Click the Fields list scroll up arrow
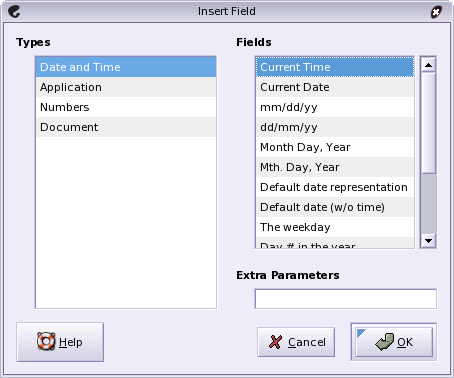This screenshot has width=454, height=378. [x=428, y=65]
